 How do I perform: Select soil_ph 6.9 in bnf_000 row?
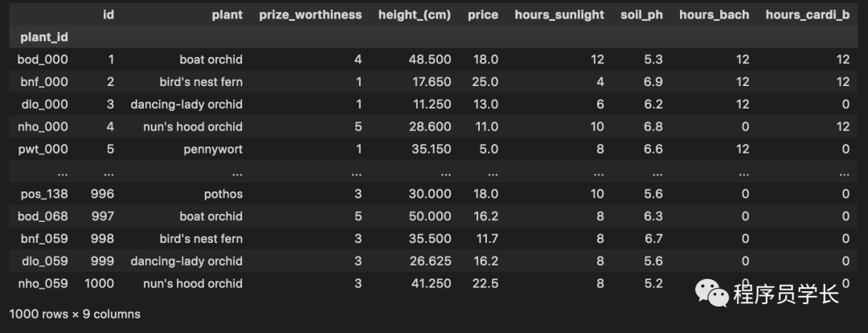(x=653, y=82)
